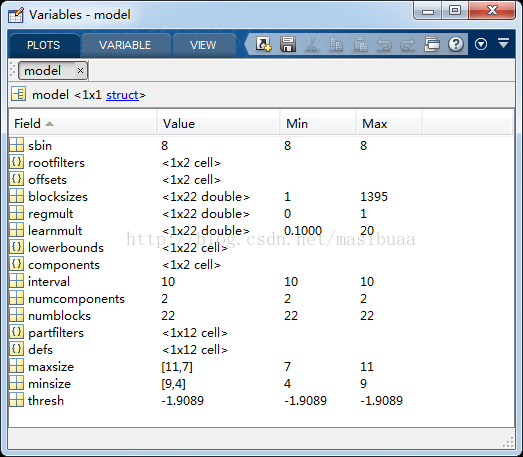Click the struct hyperlink
This screenshot has width=523, height=457.
pos(122,95)
